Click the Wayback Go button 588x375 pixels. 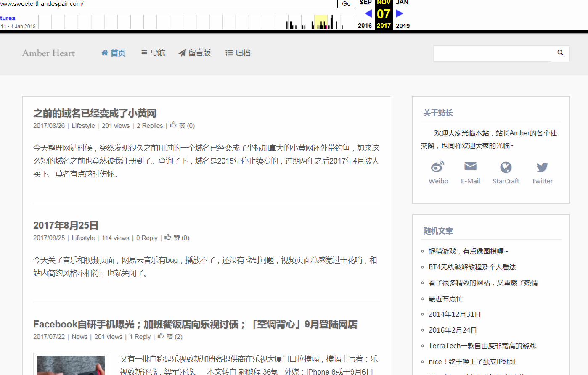coord(346,4)
